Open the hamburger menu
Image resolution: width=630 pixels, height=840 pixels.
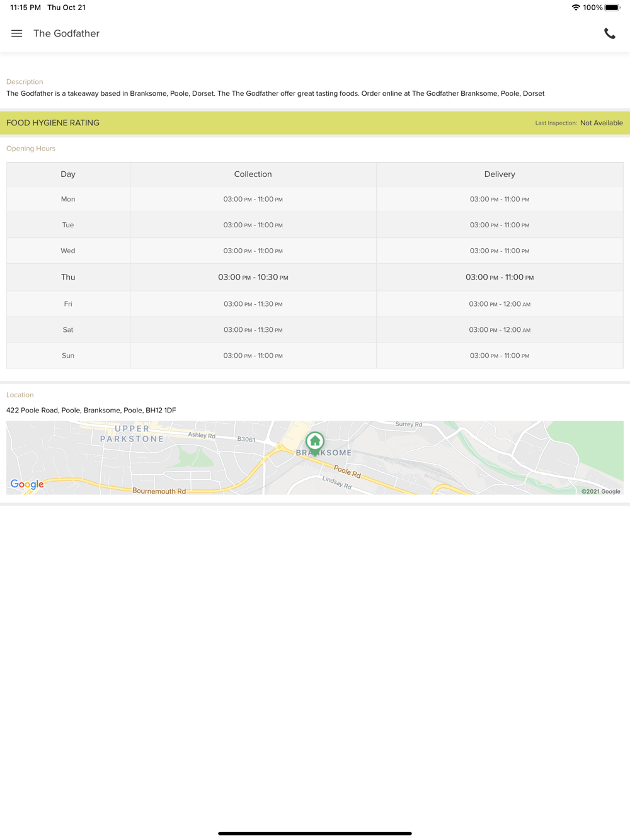pyautogui.click(x=17, y=33)
